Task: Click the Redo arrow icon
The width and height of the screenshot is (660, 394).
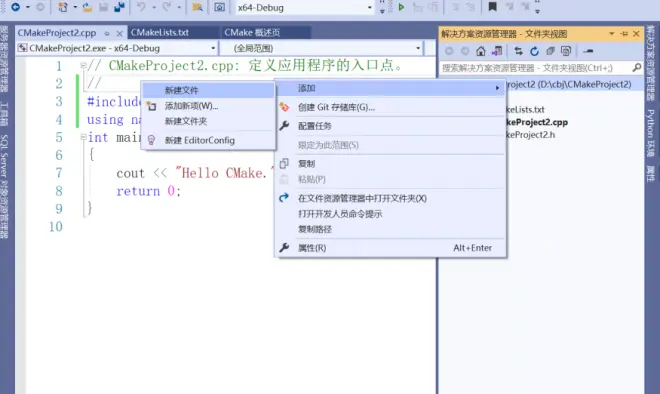Action: pos(167,7)
